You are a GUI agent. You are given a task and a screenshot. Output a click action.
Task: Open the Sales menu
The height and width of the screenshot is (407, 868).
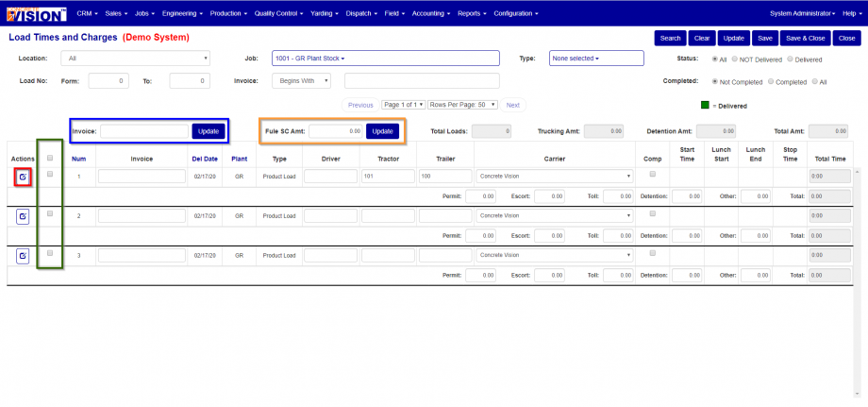[116, 13]
